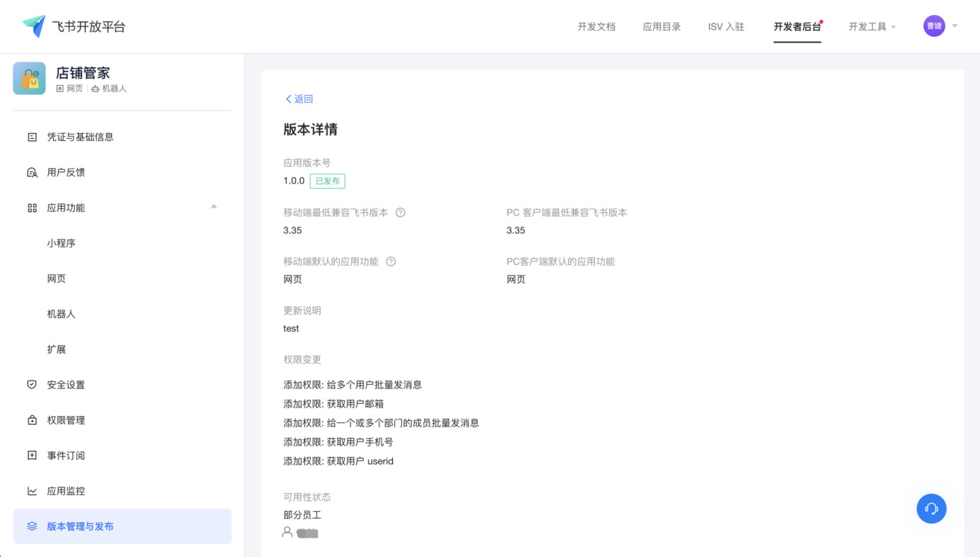Open ISV 入驻 link in header
Screen dimensions: 980x557
(726, 27)
